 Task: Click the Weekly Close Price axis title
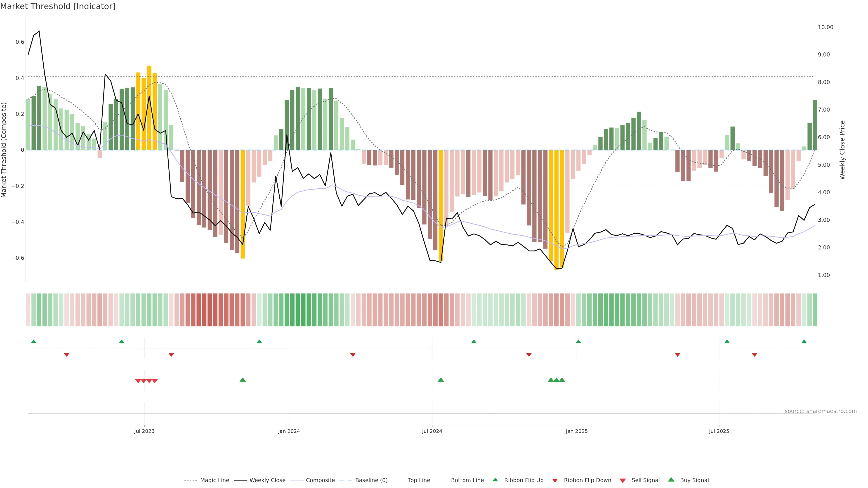pos(842,150)
